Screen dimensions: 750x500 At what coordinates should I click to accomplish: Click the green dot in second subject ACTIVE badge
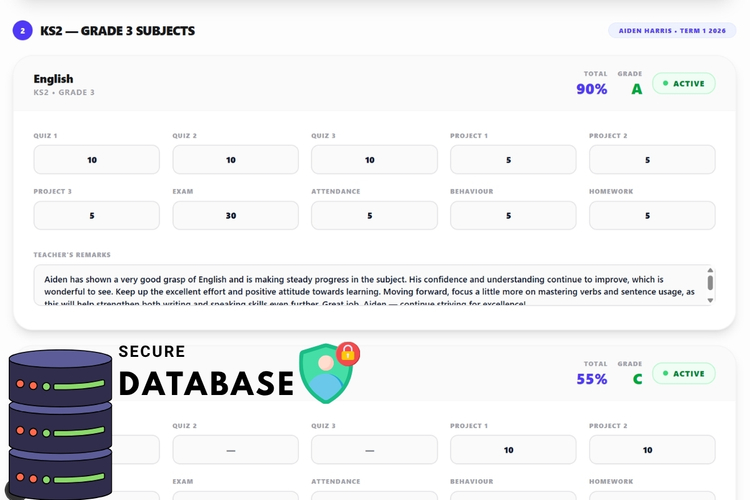coord(665,373)
